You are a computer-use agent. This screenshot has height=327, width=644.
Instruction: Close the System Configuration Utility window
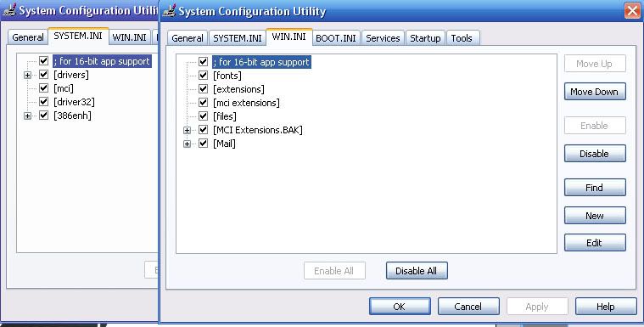(632, 11)
